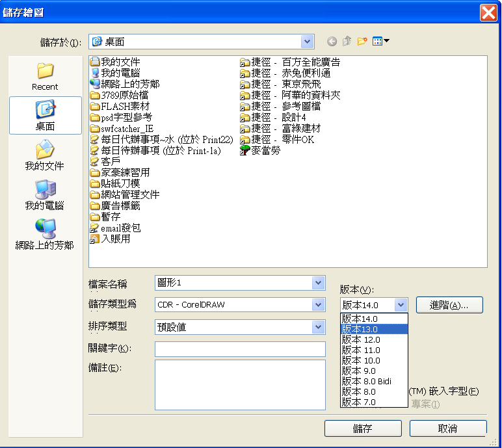Focus the 備註 notes text area
Image resolution: width=502 pixels, height=448 pixels.
[240, 384]
